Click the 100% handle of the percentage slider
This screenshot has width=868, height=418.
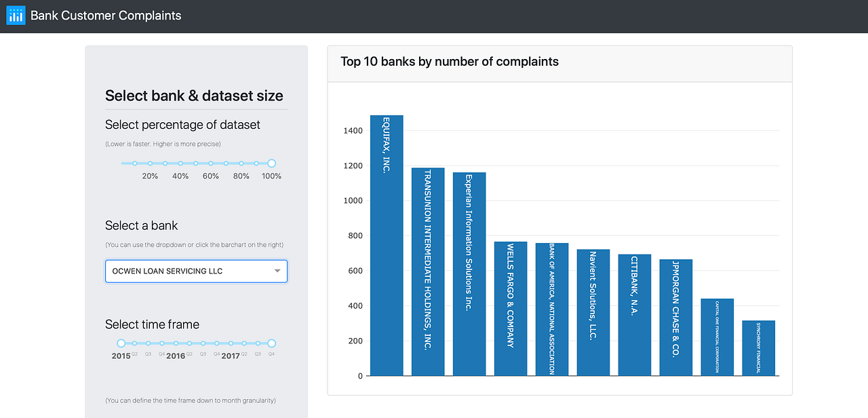coord(271,163)
